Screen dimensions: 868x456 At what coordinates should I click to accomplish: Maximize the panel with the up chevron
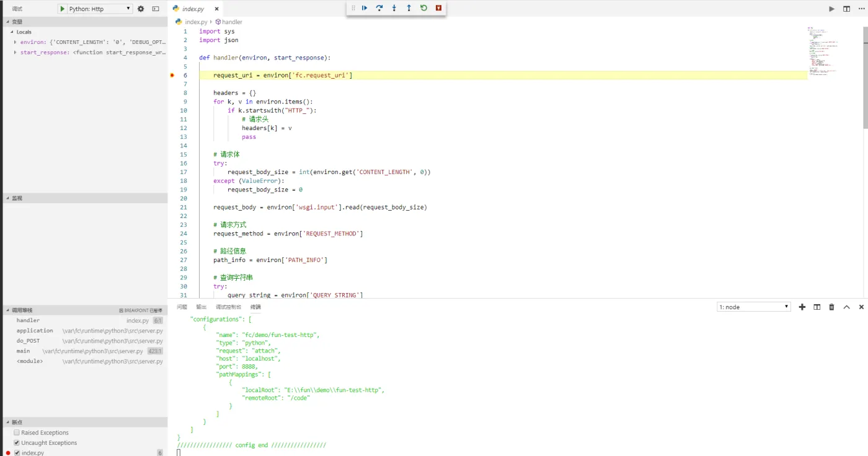(846, 307)
